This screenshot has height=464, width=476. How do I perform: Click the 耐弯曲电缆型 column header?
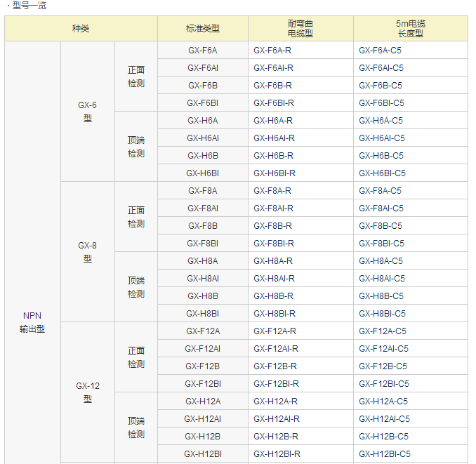[x=300, y=29]
